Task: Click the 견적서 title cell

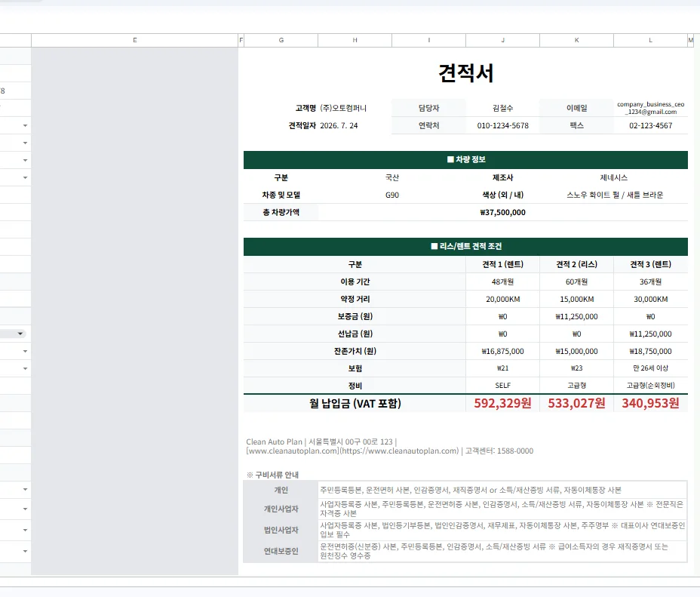Action: [465, 73]
